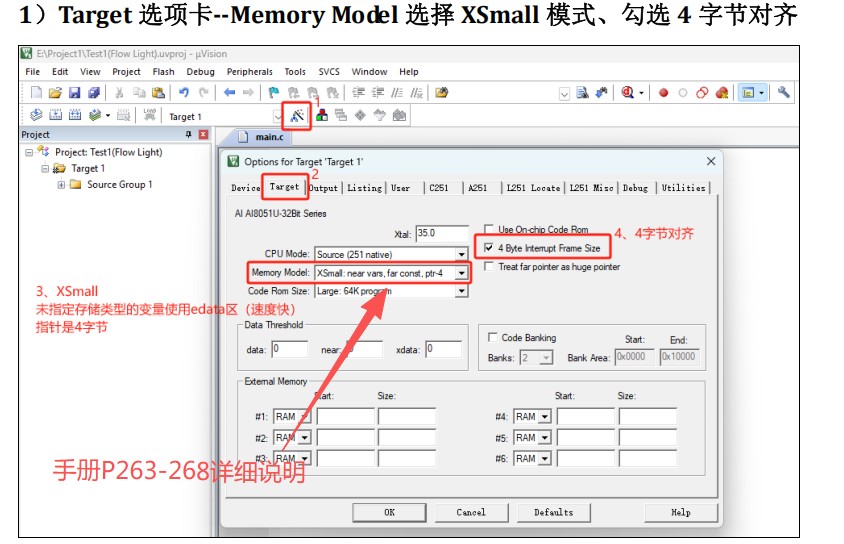This screenshot has height=544, width=844.
Task: Click the data threshold field
Action: point(290,349)
